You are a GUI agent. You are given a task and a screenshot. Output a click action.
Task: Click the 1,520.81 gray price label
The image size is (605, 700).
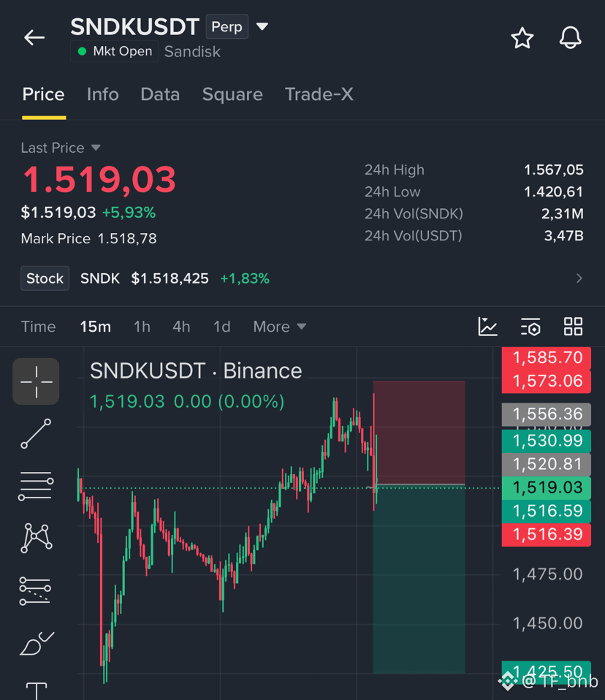pyautogui.click(x=547, y=464)
